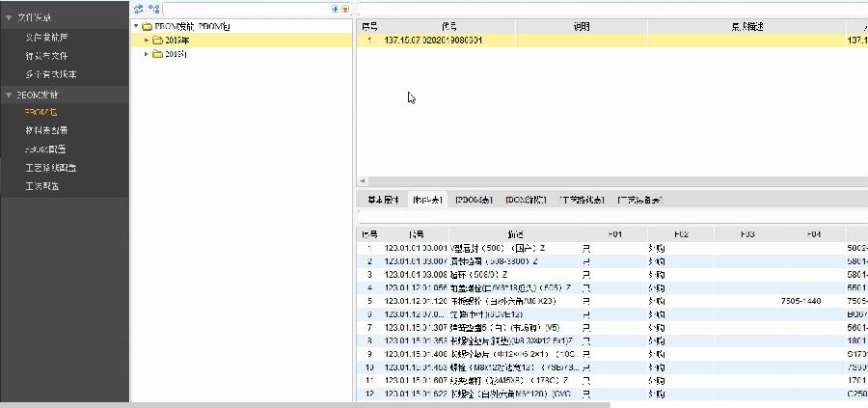Screen dimensions: 868x408
Task: Select row with code 123.01.12.01.120
Action: point(612,301)
